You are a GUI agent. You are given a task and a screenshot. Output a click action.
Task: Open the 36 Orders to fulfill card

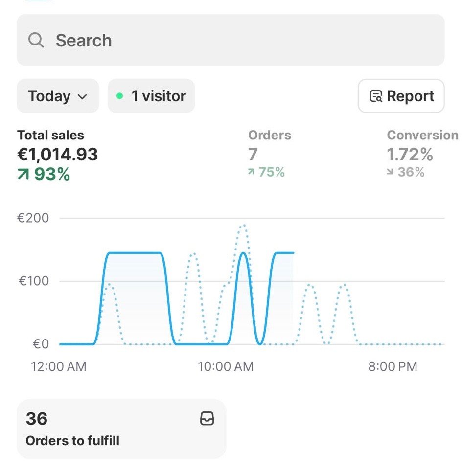121,429
